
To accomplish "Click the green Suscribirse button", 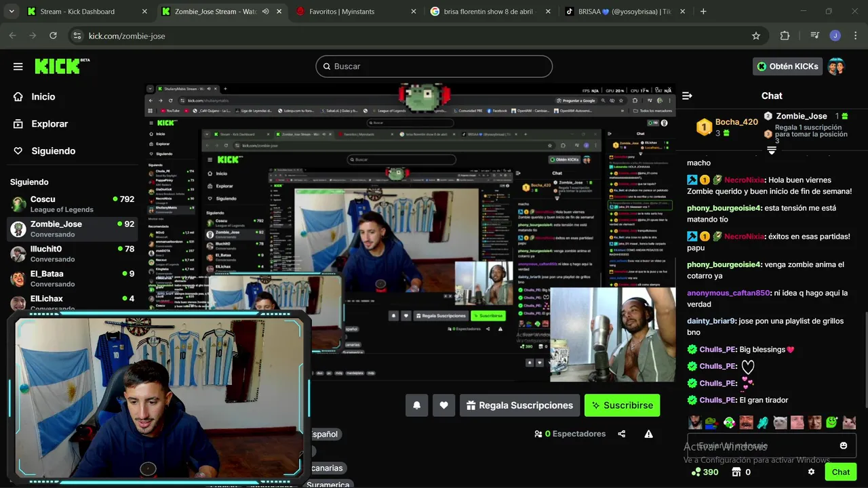I will click(x=622, y=405).
